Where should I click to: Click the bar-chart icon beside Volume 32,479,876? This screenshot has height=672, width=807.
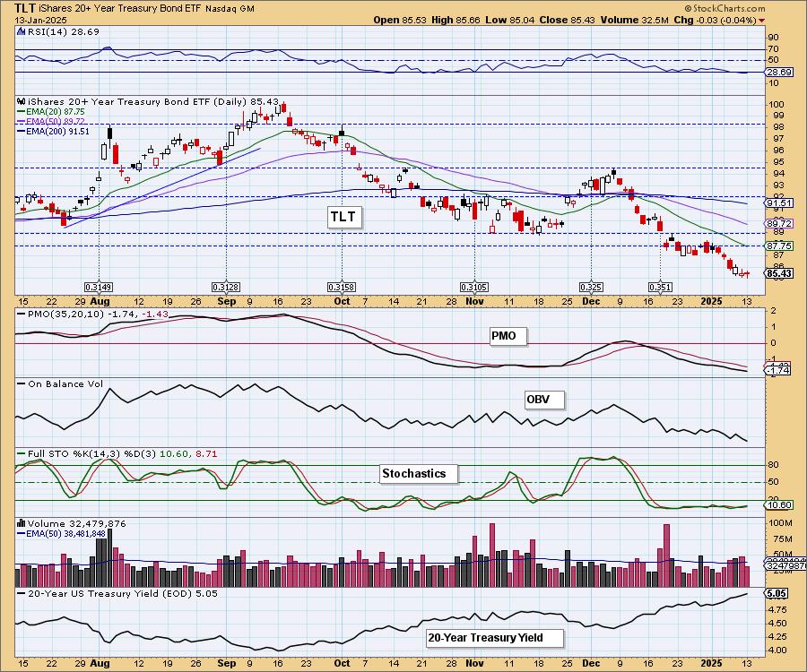click(22, 523)
